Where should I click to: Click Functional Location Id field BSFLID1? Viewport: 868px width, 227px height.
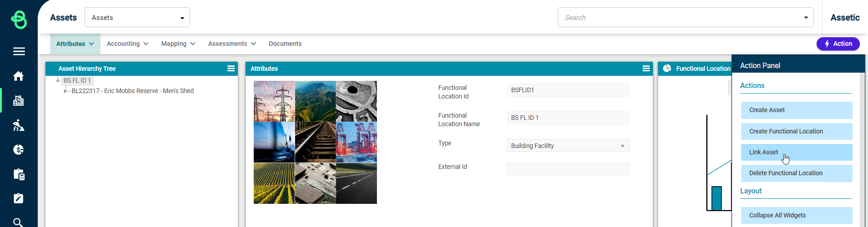click(x=568, y=90)
